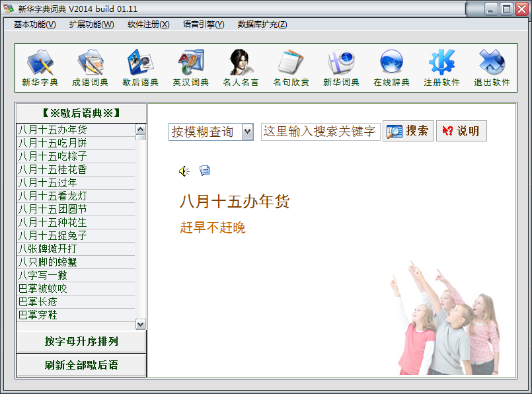The image size is (532, 394).
Task: Select list entry 八月十五过年
Action: [76, 182]
